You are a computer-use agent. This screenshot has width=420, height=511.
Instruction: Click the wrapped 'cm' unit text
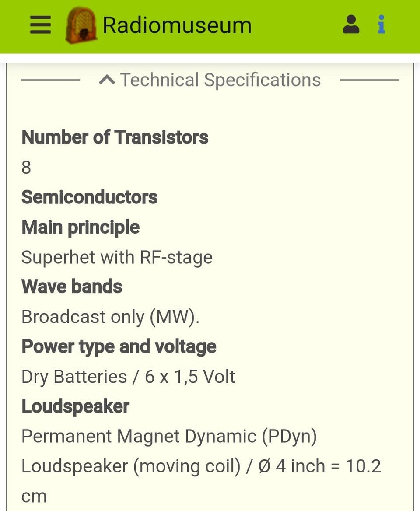pos(34,496)
